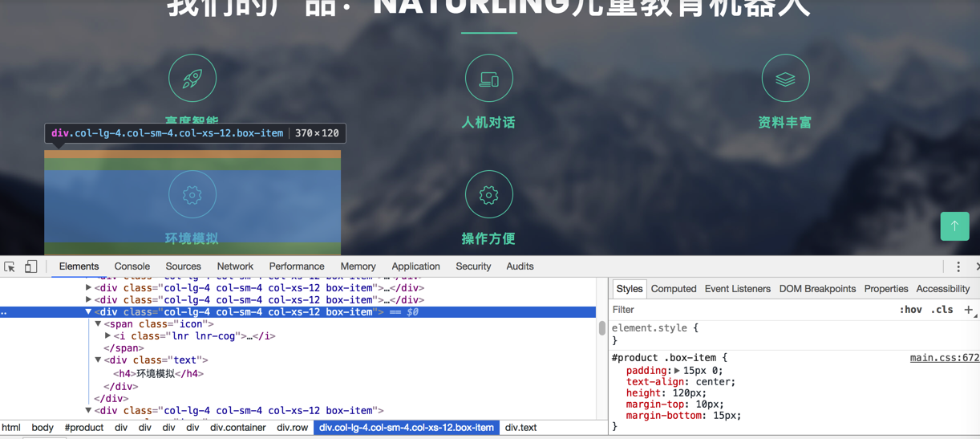Switch to the Properties pane tab
This screenshot has width=980, height=439.
886,289
